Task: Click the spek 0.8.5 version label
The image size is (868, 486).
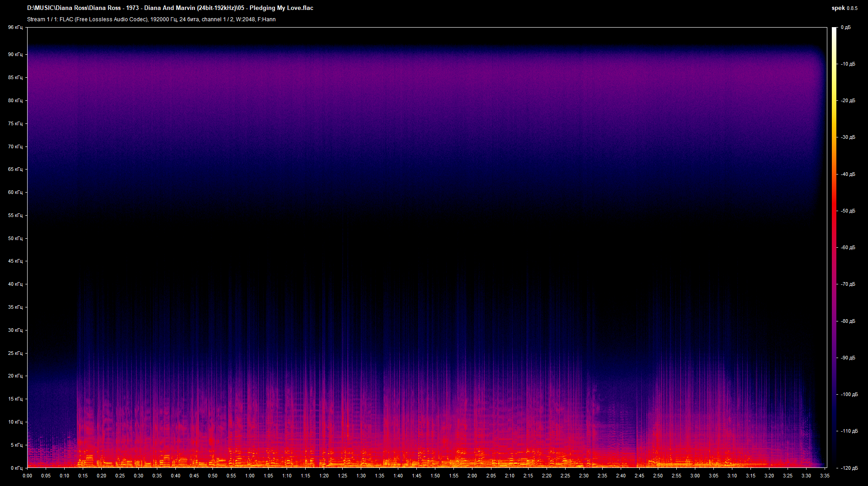Action: [x=844, y=8]
